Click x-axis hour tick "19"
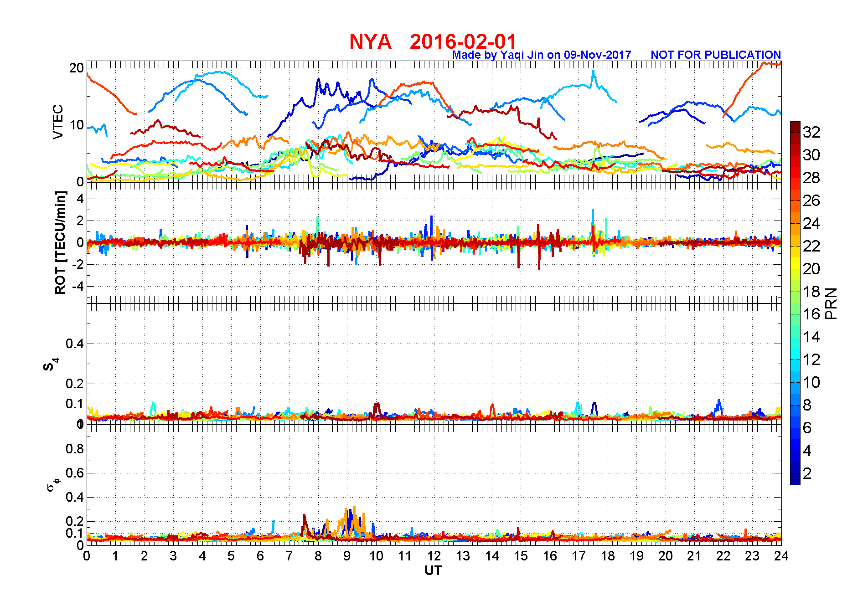Image resolution: width=868 pixels, height=606 pixels. click(x=636, y=556)
